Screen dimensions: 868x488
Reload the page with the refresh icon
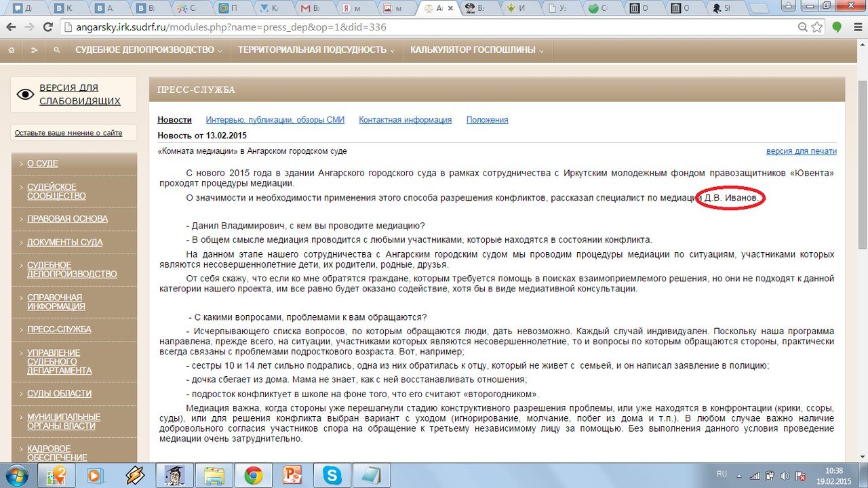click(47, 28)
